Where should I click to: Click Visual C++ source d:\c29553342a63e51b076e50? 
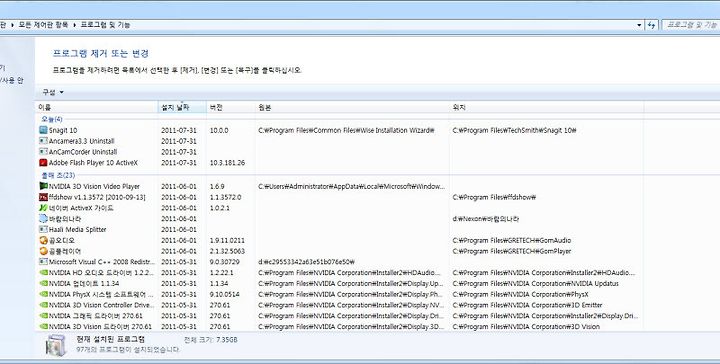coord(306,262)
